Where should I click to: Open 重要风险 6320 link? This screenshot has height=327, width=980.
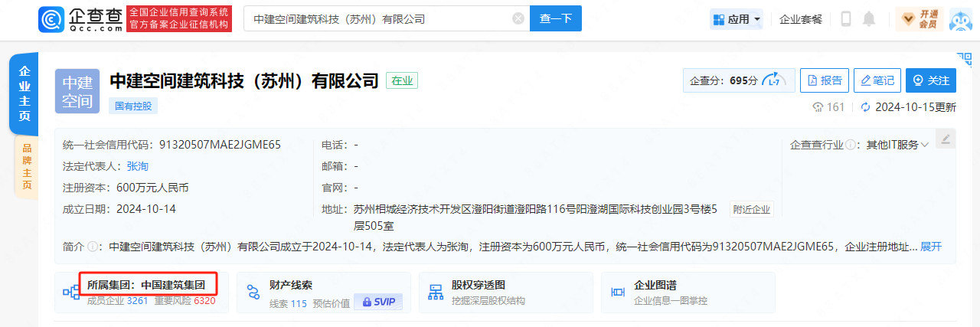click(x=184, y=301)
